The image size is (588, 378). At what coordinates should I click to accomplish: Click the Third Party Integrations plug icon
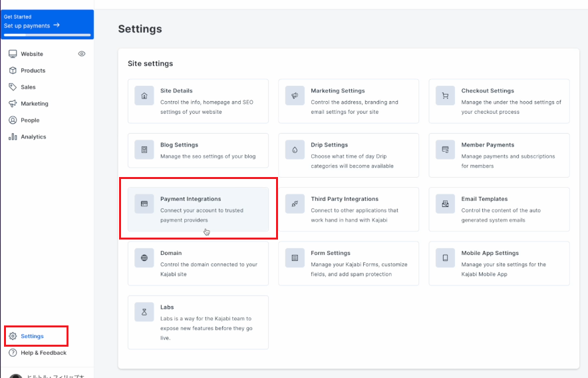(295, 204)
